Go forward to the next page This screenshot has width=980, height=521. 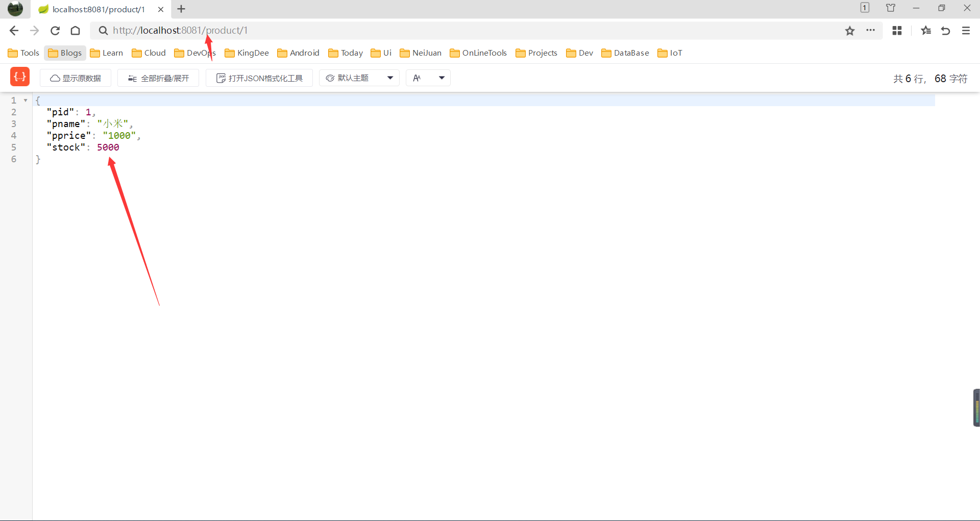[34, 31]
